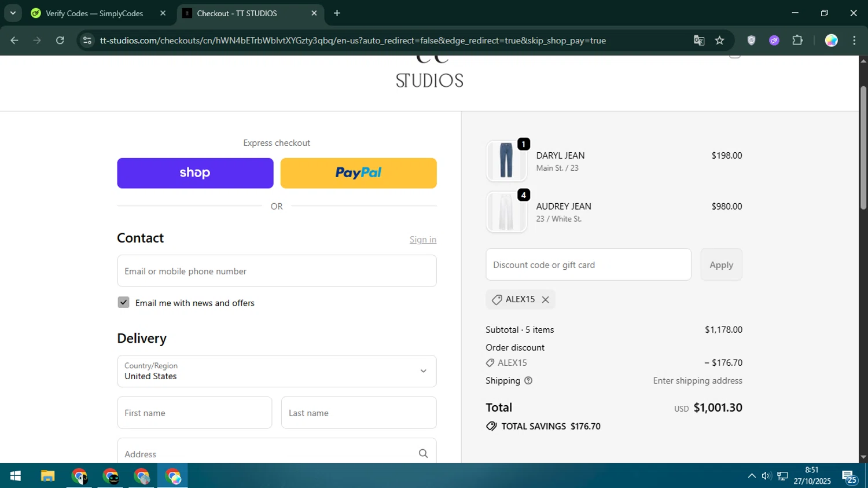Close the Verify Codes tab

[x=163, y=13]
